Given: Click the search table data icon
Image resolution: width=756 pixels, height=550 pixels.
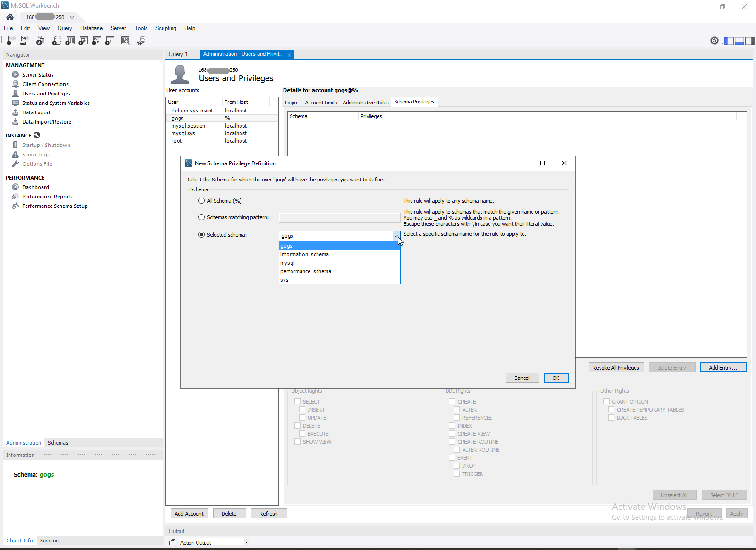Looking at the screenshot, I should tap(126, 41).
